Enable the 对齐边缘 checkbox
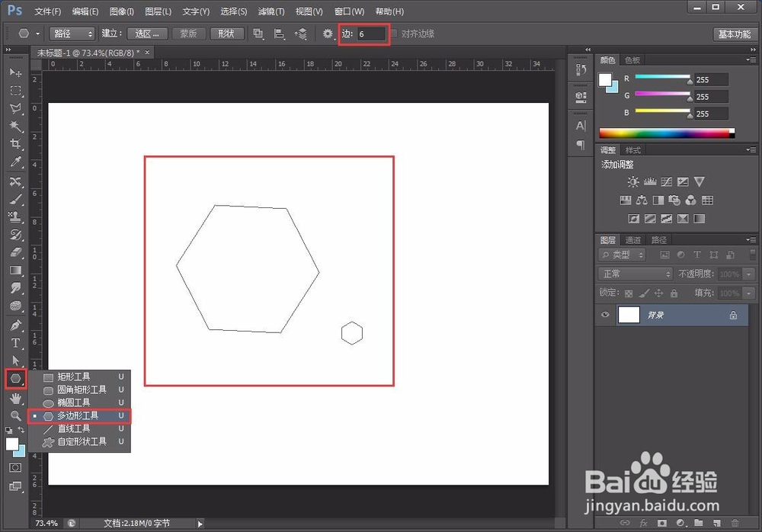 (394, 34)
